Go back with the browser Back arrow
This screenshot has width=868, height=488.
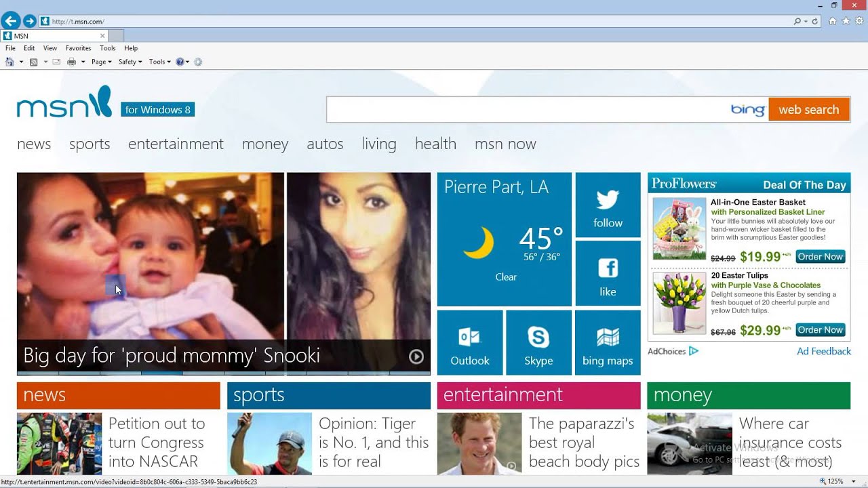coord(10,21)
